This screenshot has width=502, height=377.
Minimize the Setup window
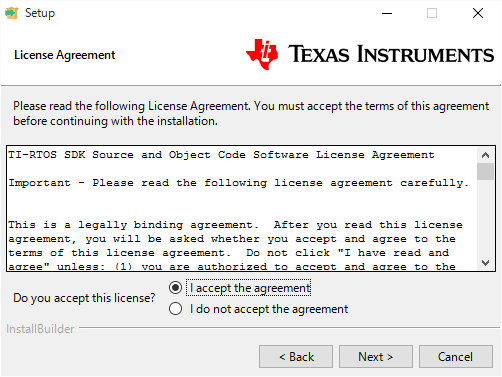point(387,13)
